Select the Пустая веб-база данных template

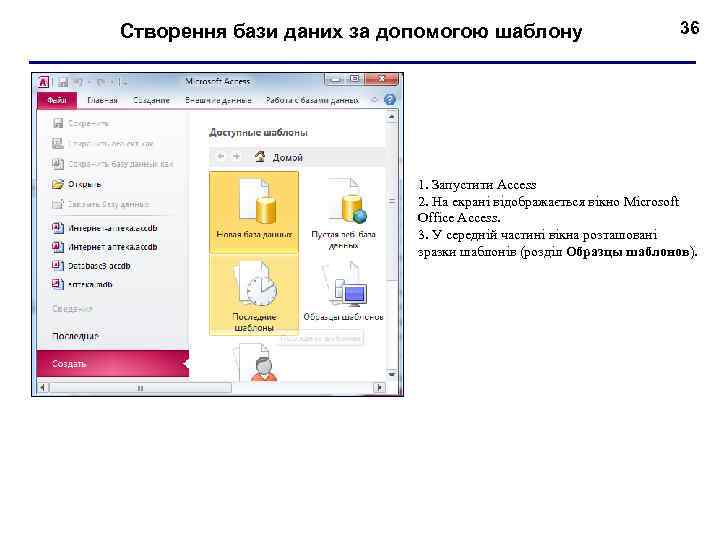pos(343,212)
